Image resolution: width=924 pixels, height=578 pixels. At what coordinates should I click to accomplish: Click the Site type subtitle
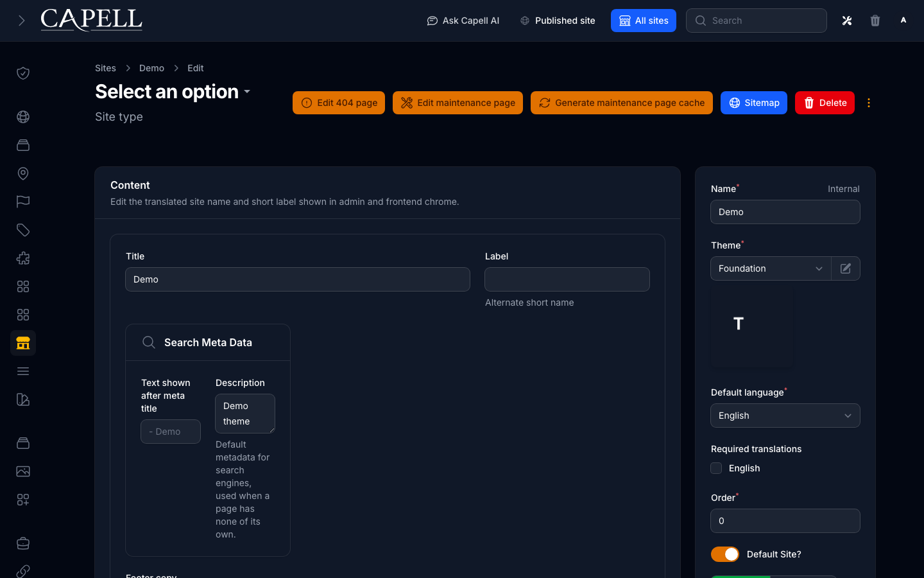coord(119,117)
